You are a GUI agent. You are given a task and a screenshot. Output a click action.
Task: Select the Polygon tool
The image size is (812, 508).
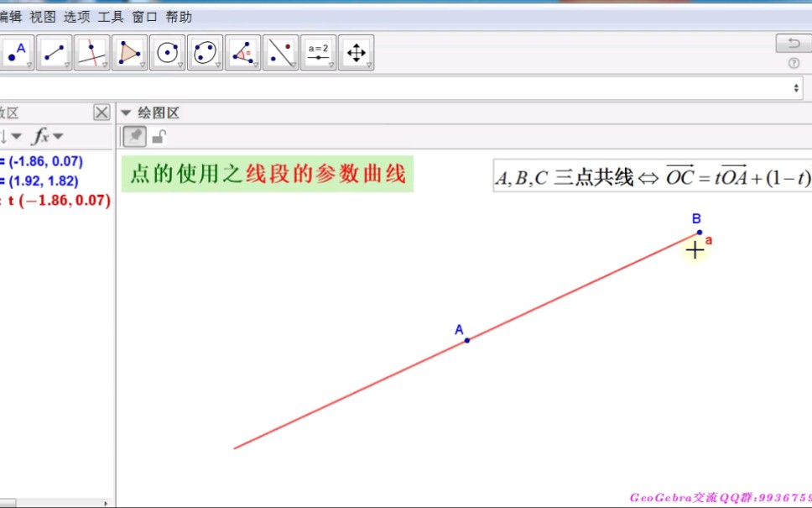tap(130, 50)
